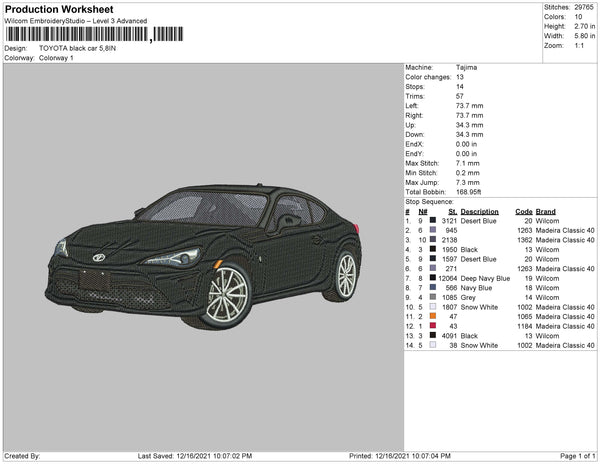Screen dimensions: 600x464
Task: Click the Max Stitch value '7.1 mm'
Action: (x=468, y=163)
